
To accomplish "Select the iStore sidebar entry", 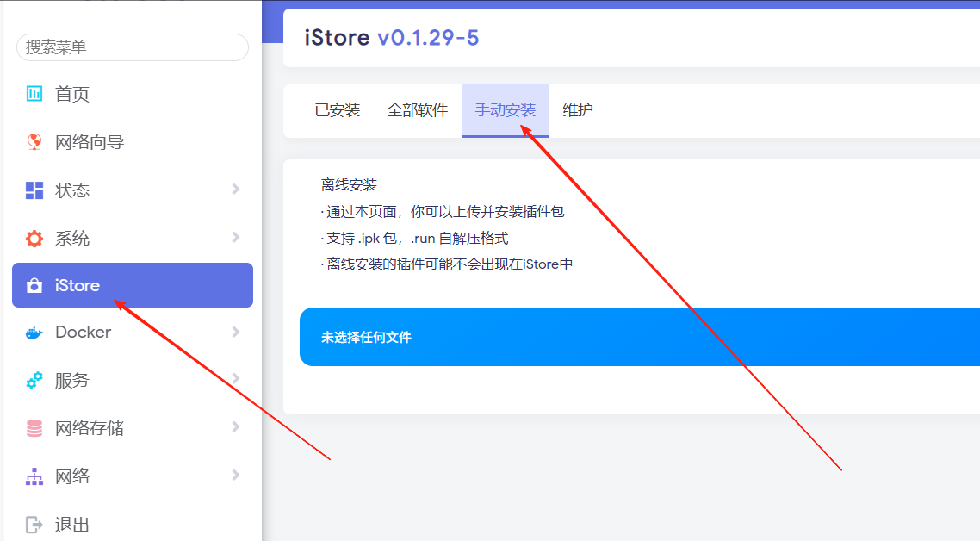I will tap(133, 285).
